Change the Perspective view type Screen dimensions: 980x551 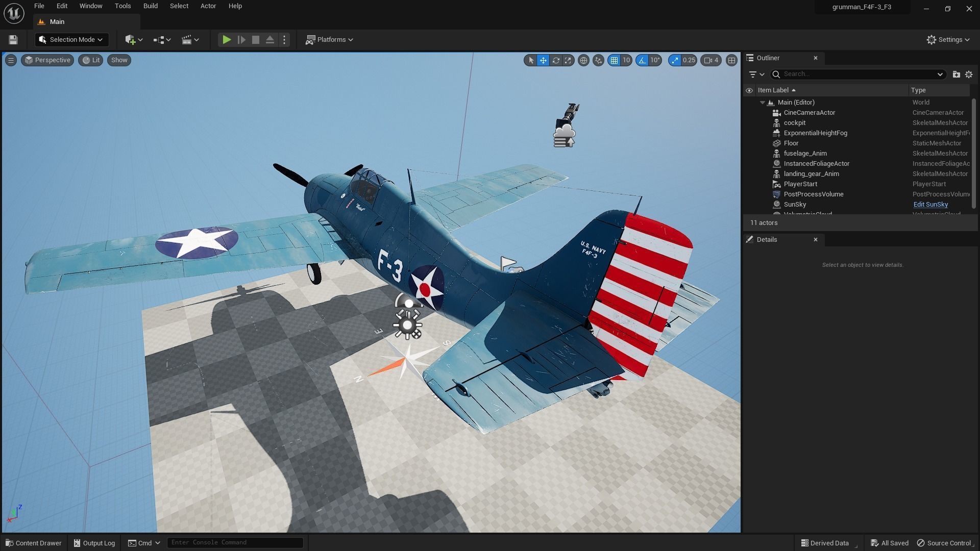[x=47, y=60]
